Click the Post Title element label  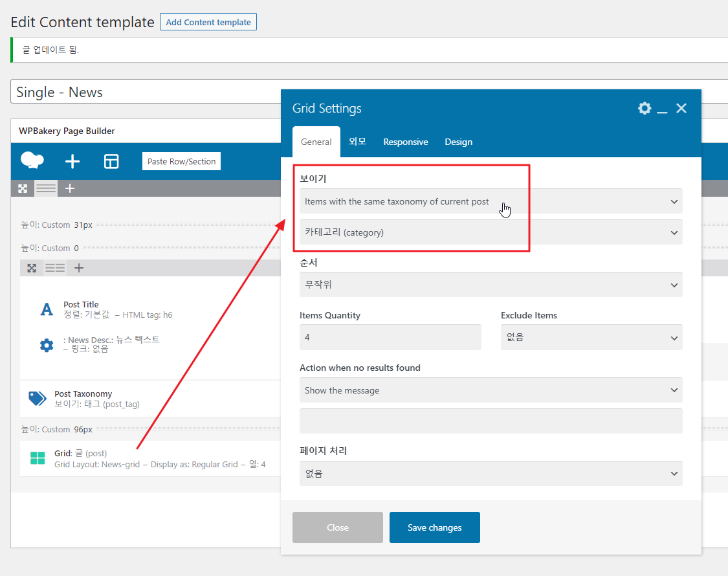point(81,304)
